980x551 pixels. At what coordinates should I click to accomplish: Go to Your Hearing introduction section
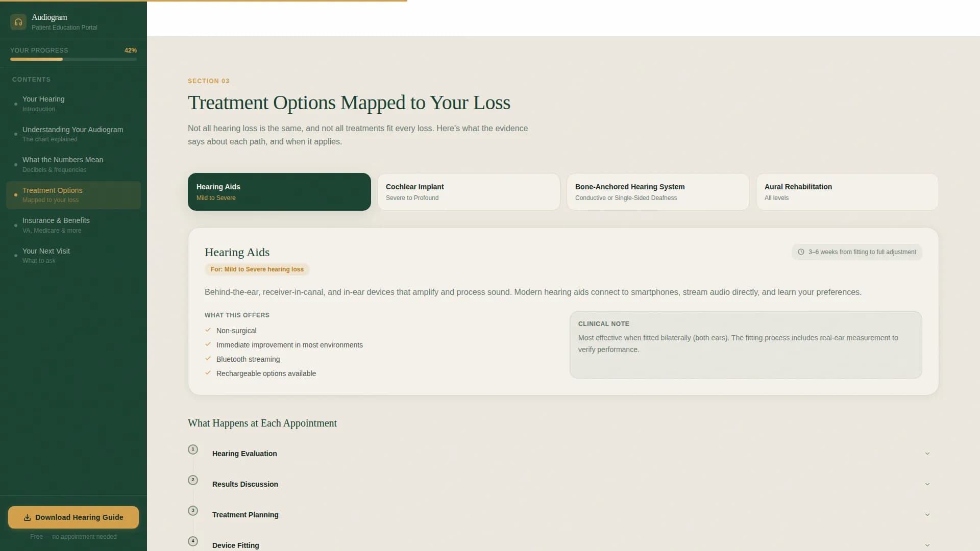tap(73, 104)
